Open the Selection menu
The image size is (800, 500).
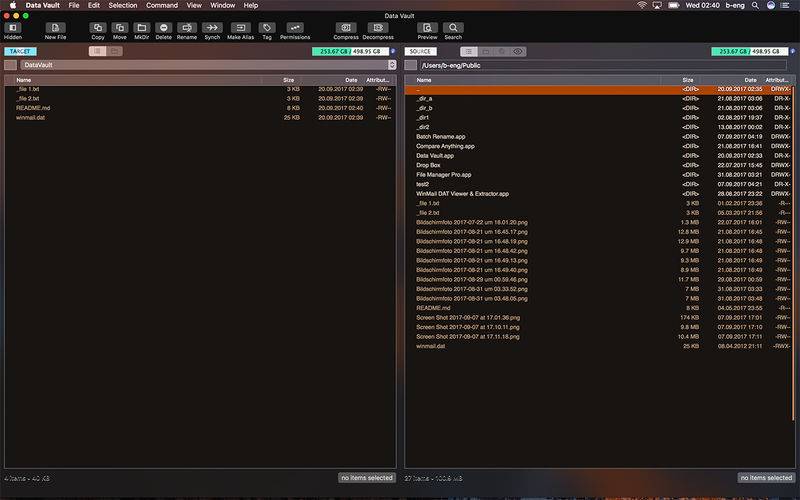pos(122,5)
